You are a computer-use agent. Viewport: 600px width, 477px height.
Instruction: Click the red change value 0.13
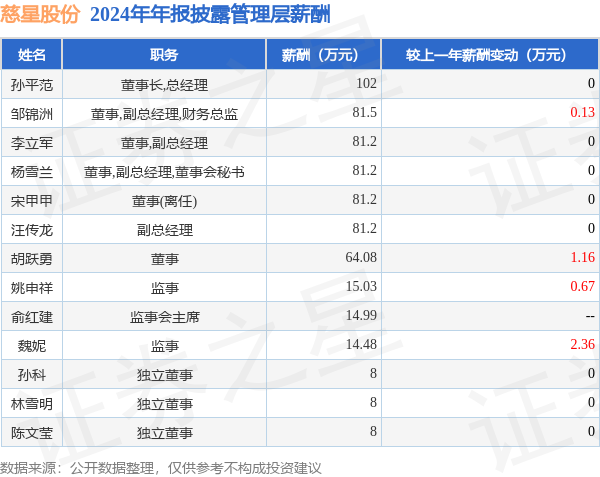(582, 112)
